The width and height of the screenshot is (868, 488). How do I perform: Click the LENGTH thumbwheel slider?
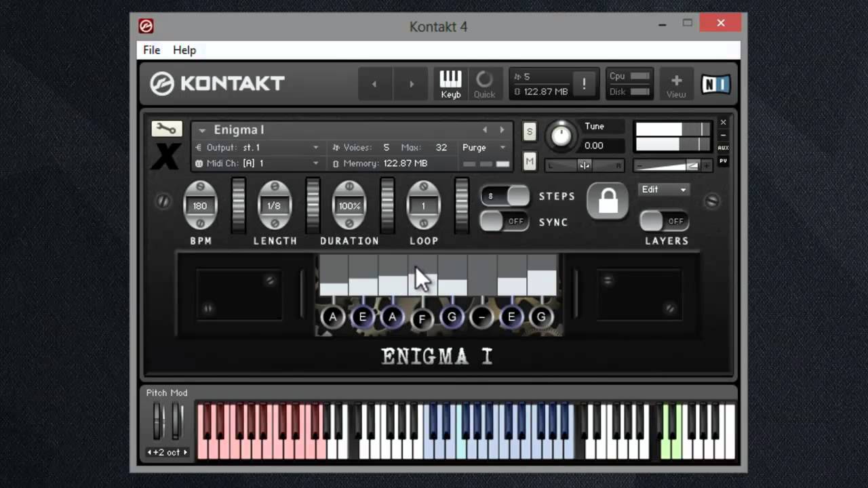(313, 205)
